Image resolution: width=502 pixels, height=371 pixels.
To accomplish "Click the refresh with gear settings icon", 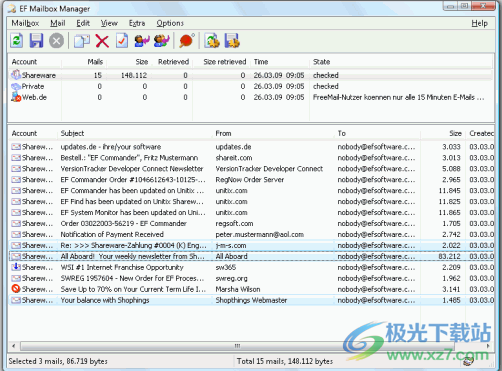I will [212, 41].
